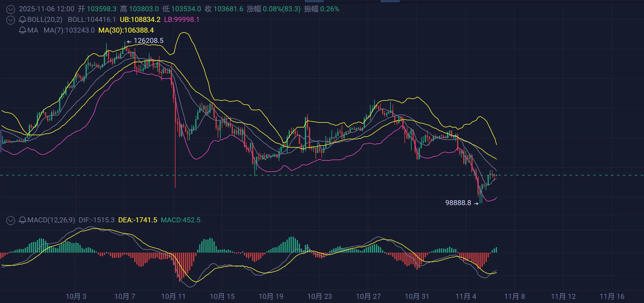
Task: Click the close price 103681.6
Action: 228,9
